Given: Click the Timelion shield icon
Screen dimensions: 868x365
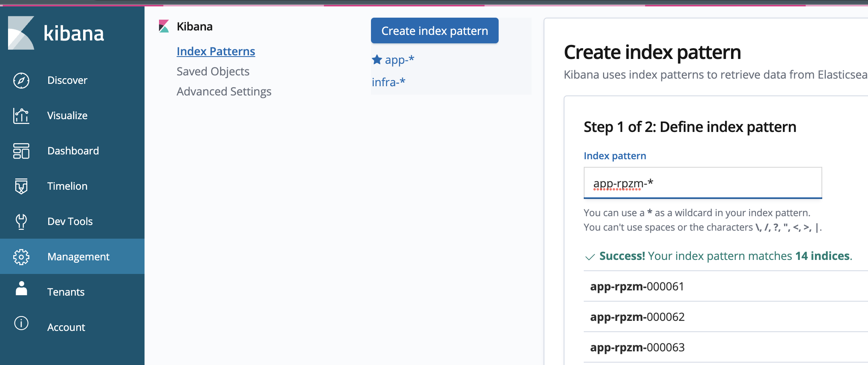Looking at the screenshot, I should coord(21,186).
